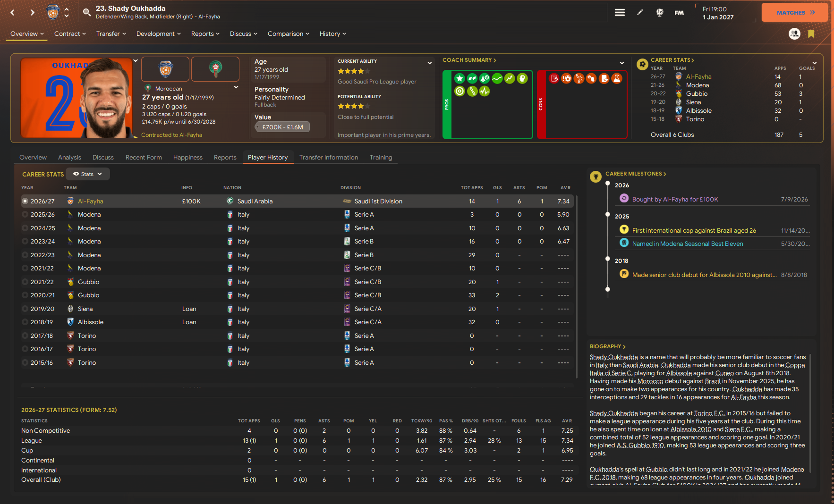
Task: Click the search magnifier icon
Action: (x=87, y=13)
